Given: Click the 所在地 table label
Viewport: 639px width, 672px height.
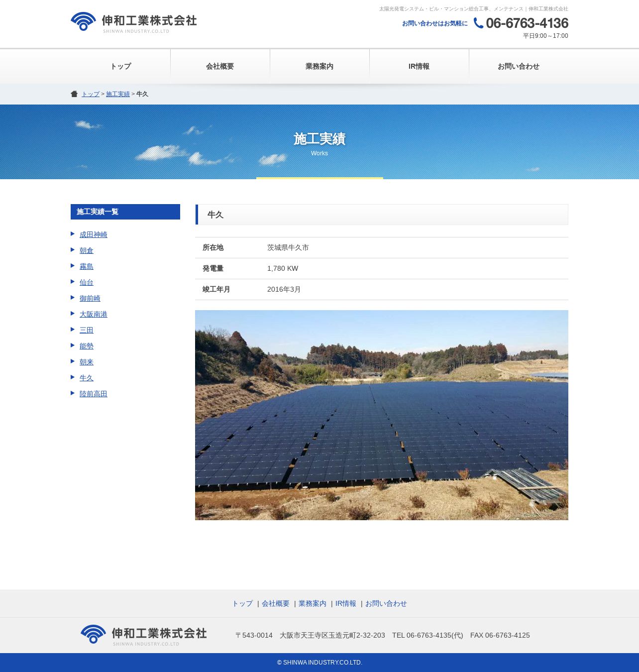Looking at the screenshot, I should [213, 247].
